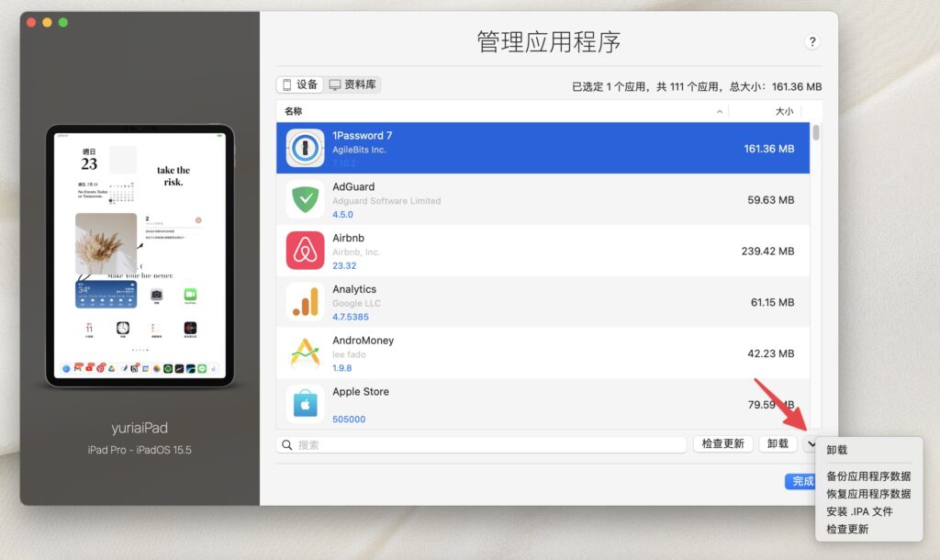This screenshot has height=560, width=940.
Task: Switch to the 资料库 tab
Action: click(x=352, y=84)
